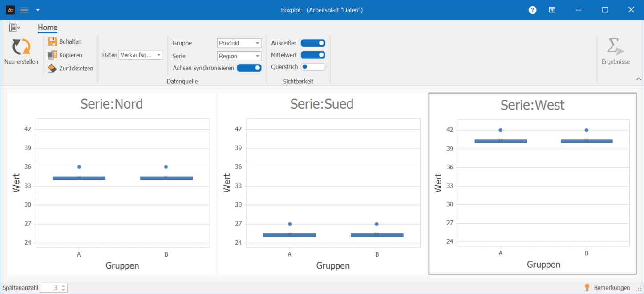Viewport: 644px width, 294px height.
Task: Click the Neu erstellen refresh icon
Action: point(21,47)
